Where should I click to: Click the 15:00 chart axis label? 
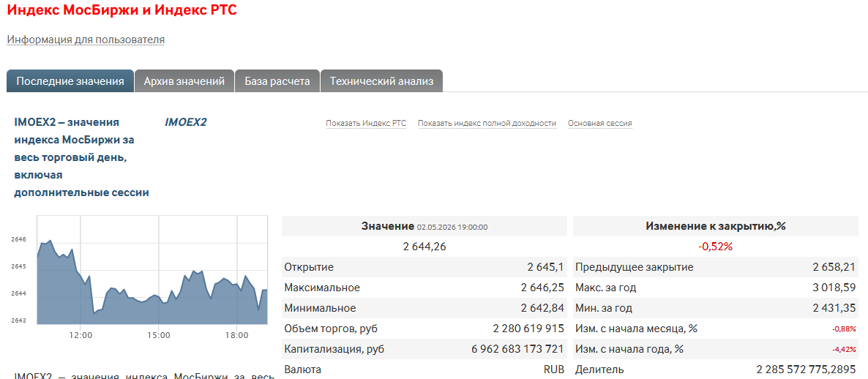coord(159,335)
